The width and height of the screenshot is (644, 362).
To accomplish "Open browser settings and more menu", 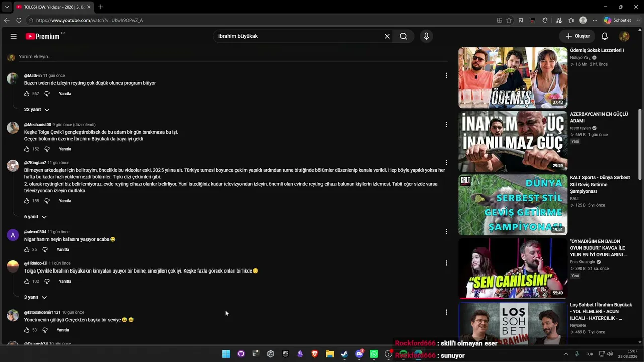I will click(x=595, y=20).
